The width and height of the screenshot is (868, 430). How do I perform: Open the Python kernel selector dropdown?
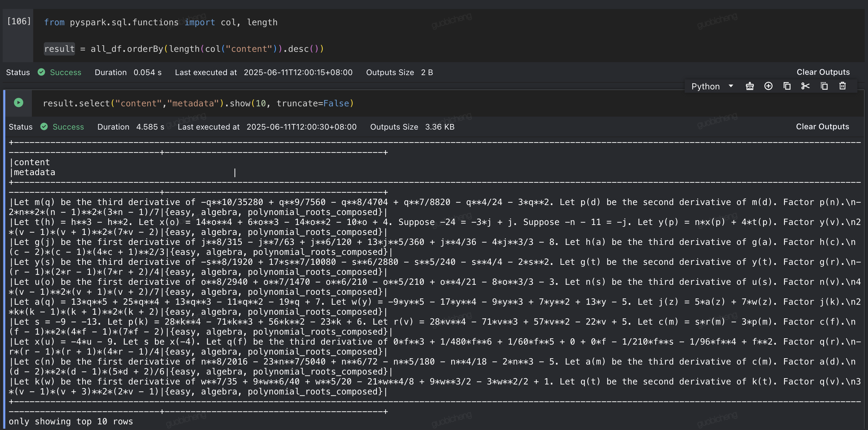706,86
